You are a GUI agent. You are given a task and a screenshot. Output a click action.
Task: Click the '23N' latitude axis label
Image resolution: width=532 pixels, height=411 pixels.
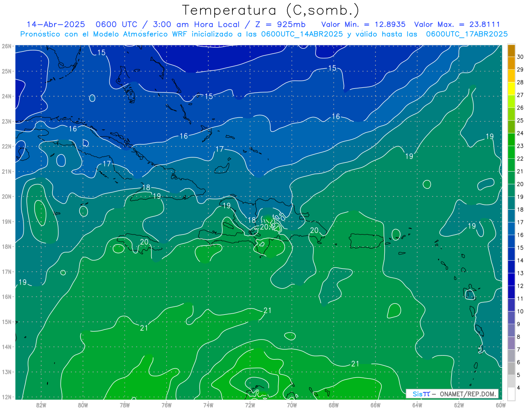pos(7,121)
